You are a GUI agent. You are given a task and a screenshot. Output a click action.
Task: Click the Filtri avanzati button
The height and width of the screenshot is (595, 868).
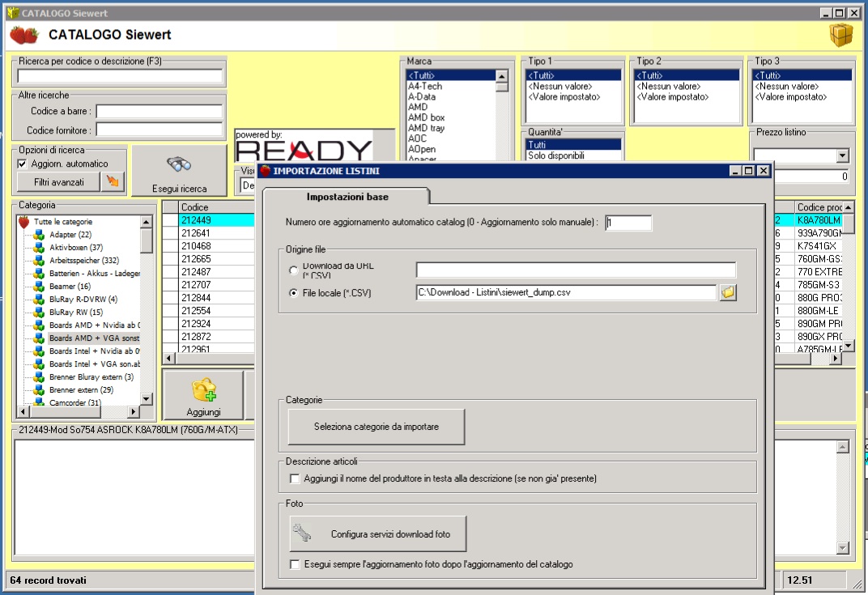(x=59, y=181)
